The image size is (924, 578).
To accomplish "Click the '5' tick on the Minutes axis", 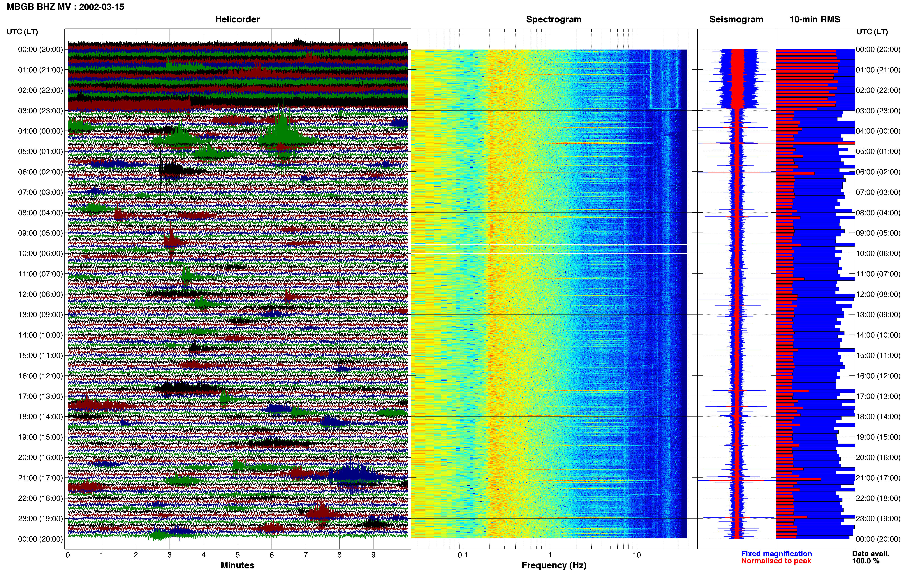I will tap(238, 555).
